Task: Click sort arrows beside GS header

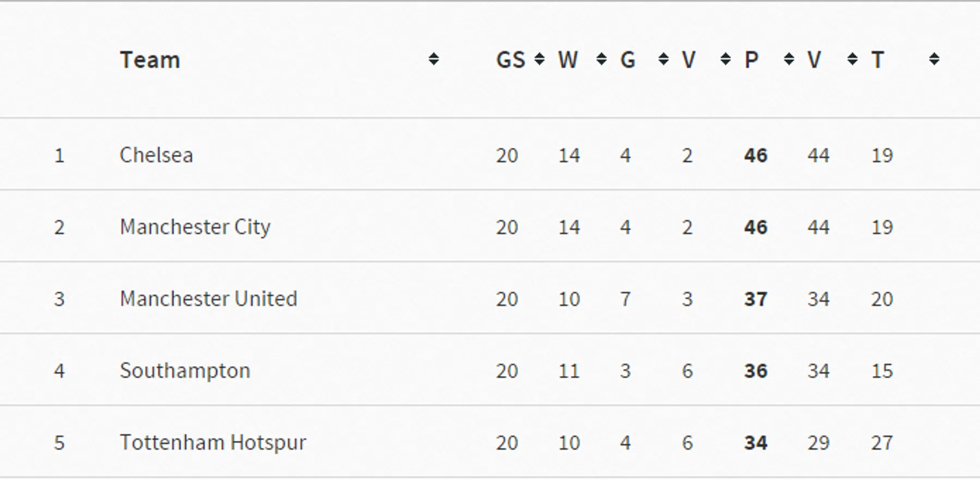Action: pos(539,59)
